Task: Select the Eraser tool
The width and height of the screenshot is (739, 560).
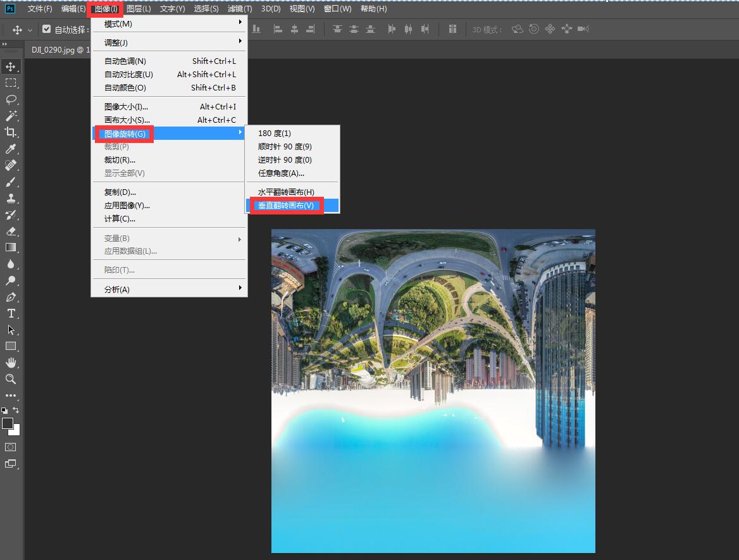Action: 10,232
